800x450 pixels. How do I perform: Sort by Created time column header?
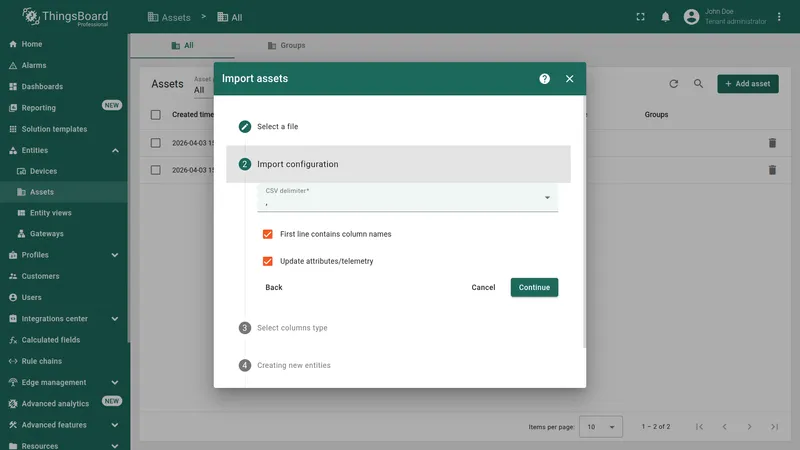coord(192,115)
